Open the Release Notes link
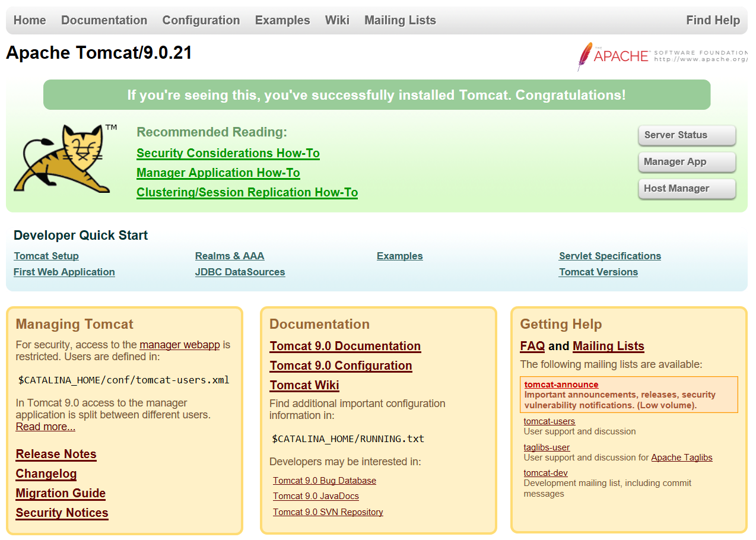Screen dimensions: 756x540 pyautogui.click(x=56, y=454)
